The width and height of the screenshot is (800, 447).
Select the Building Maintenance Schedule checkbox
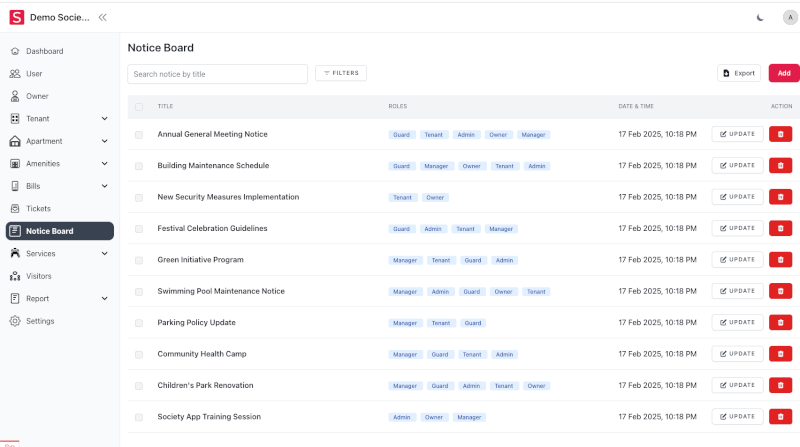click(139, 166)
